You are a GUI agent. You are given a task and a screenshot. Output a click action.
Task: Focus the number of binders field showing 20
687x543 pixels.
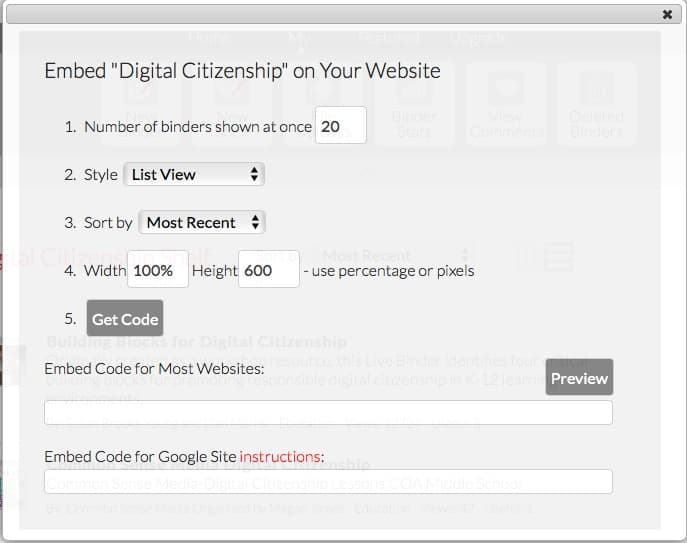(x=340, y=125)
